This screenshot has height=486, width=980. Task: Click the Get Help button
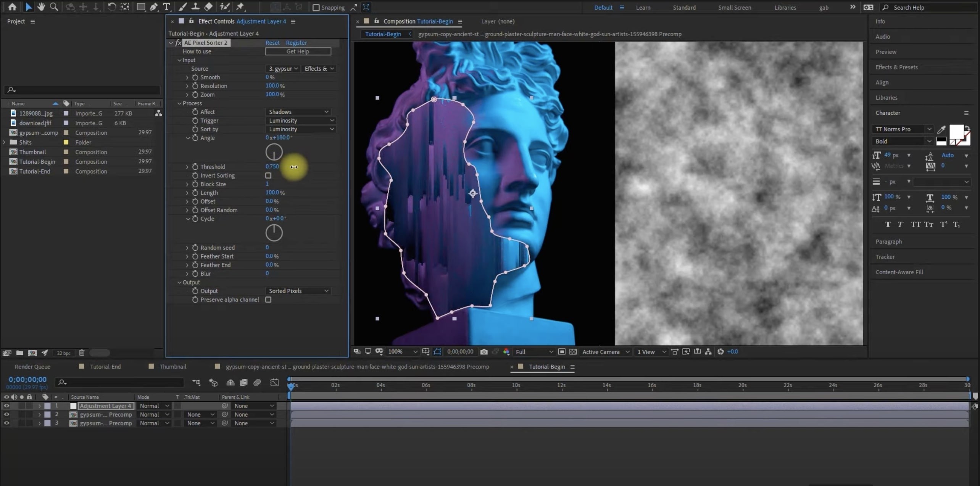point(298,51)
